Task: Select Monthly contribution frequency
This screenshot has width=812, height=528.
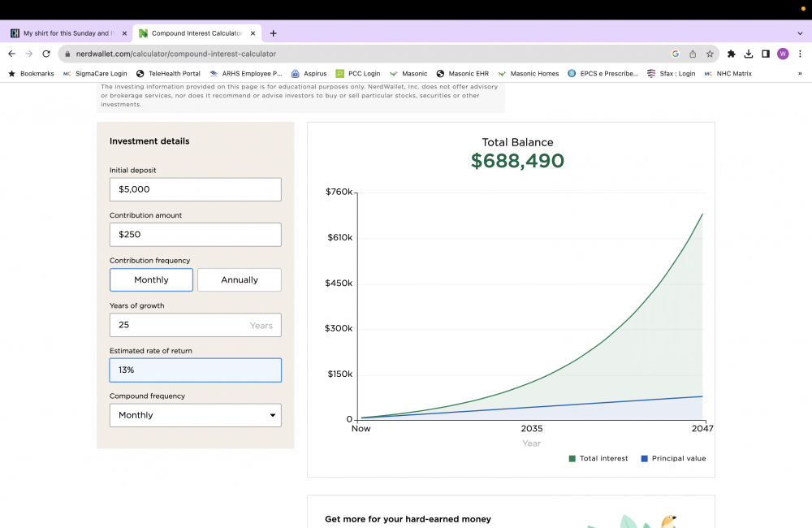Action: (x=151, y=279)
